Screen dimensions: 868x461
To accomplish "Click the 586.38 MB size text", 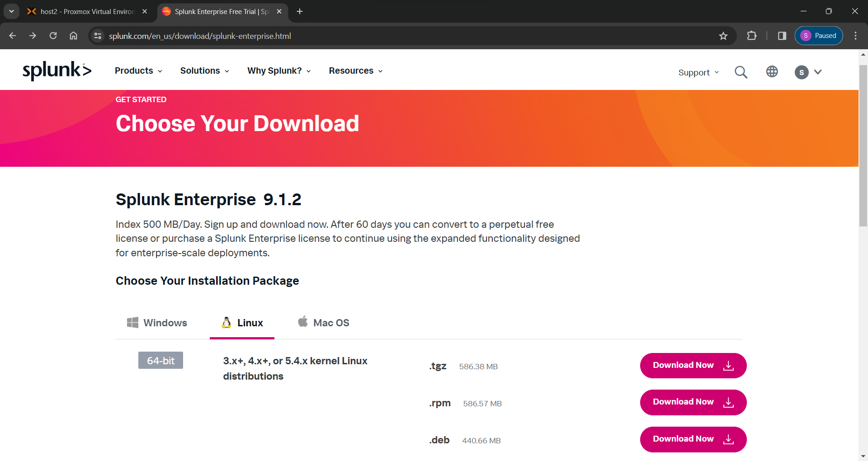I will click(478, 367).
